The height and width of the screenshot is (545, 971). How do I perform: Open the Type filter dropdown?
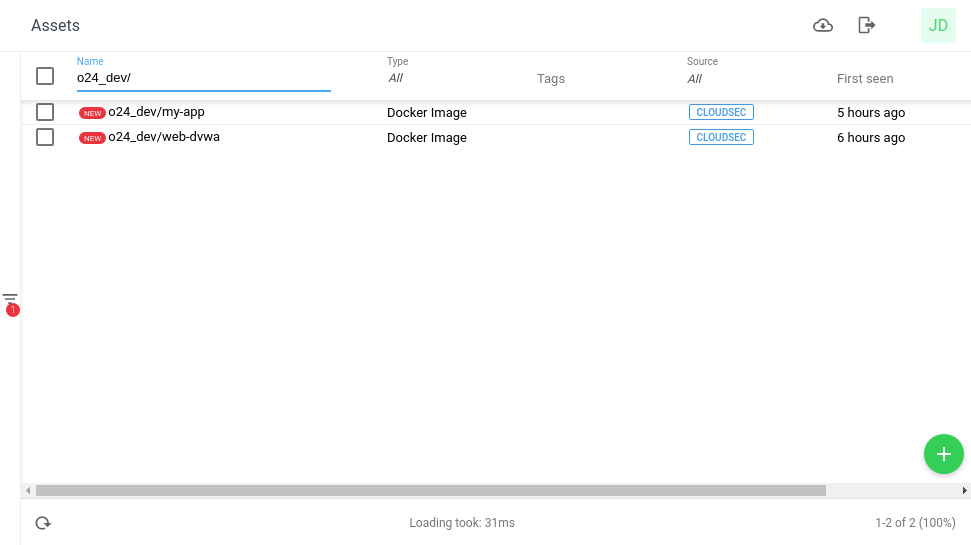click(450, 78)
